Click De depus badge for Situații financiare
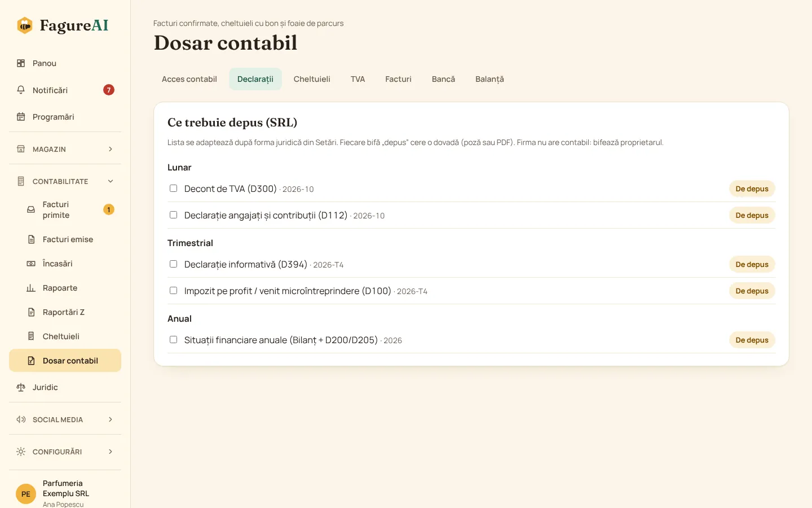Screen dimensions: 812x508 click(752, 340)
